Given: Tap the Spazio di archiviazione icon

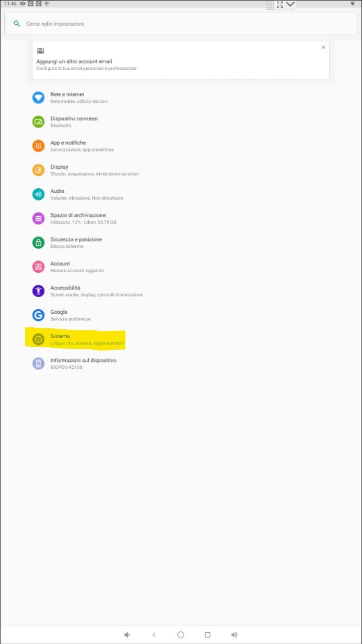Looking at the screenshot, I should pos(38,219).
